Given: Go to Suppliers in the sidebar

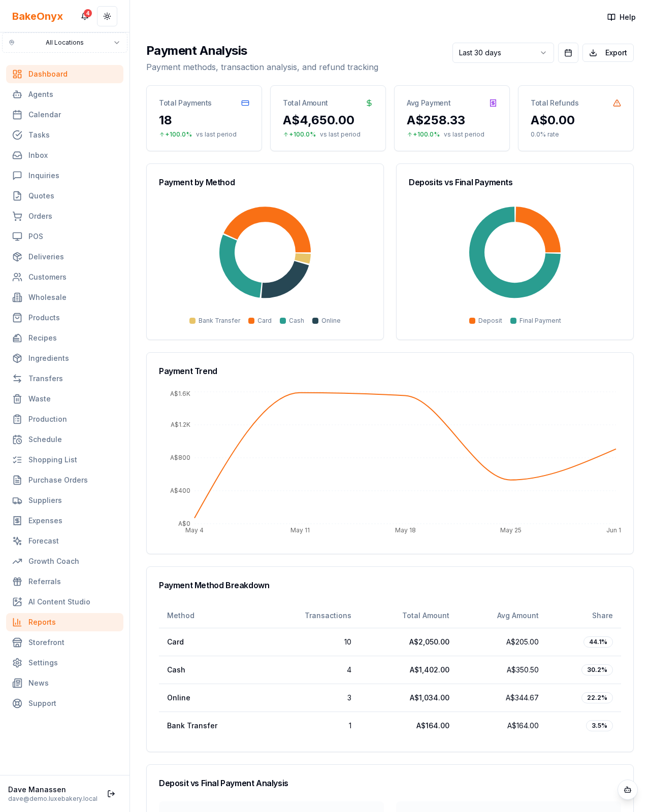Looking at the screenshot, I should (64, 500).
